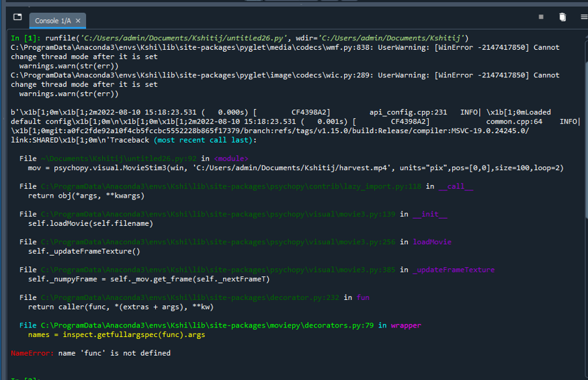This screenshot has width=588, height=380.
Task: Click the purple 'loadMovie' function name
Action: 432,242
